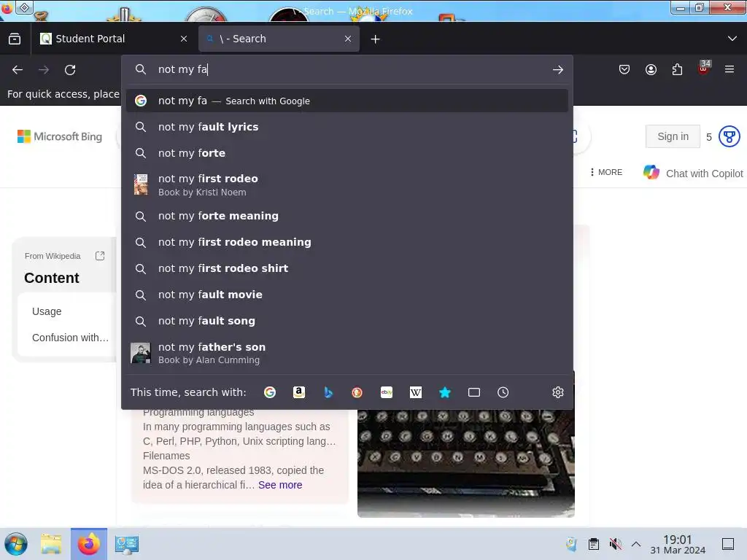Viewport: 747px width, 560px height.
Task: Click the Microsoft Bing logo
Action: click(x=60, y=136)
